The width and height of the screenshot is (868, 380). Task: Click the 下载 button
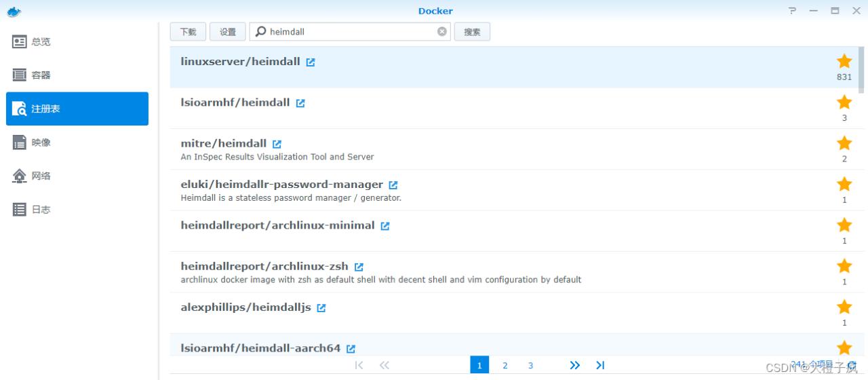(x=188, y=31)
